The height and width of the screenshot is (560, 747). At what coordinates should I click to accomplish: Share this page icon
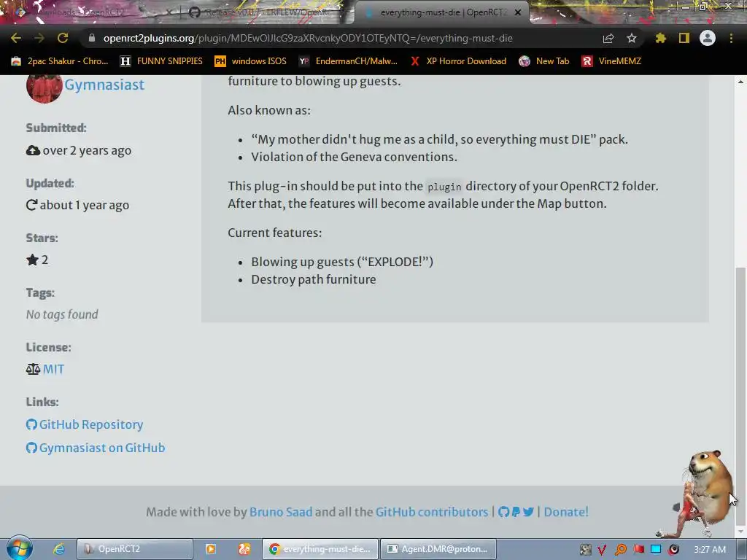click(608, 38)
